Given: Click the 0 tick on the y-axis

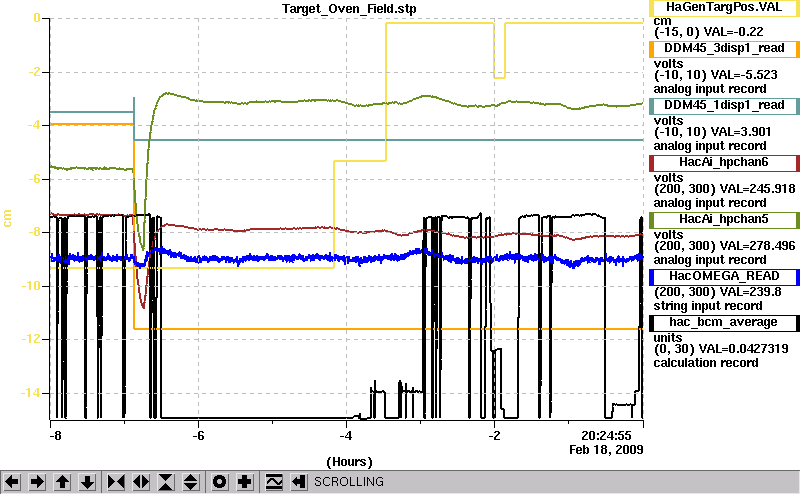Looking at the screenshot, I should coord(37,18).
